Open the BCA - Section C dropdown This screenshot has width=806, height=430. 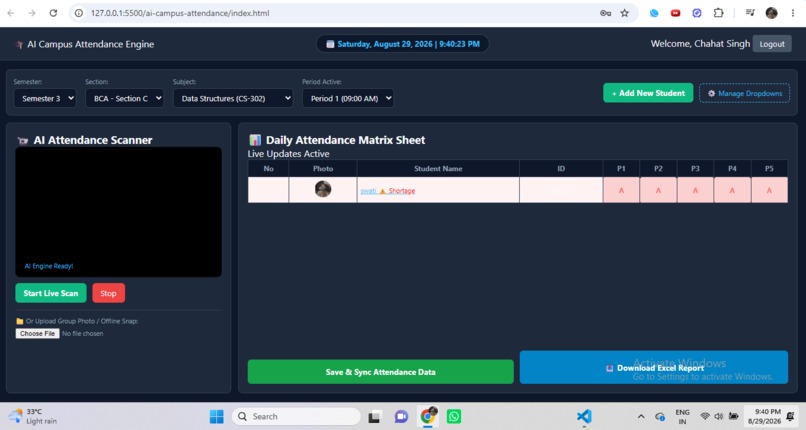tap(124, 98)
